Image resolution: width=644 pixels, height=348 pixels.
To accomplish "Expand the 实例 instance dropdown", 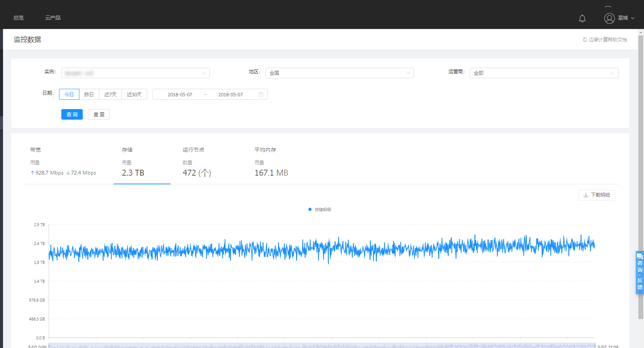I will [135, 73].
